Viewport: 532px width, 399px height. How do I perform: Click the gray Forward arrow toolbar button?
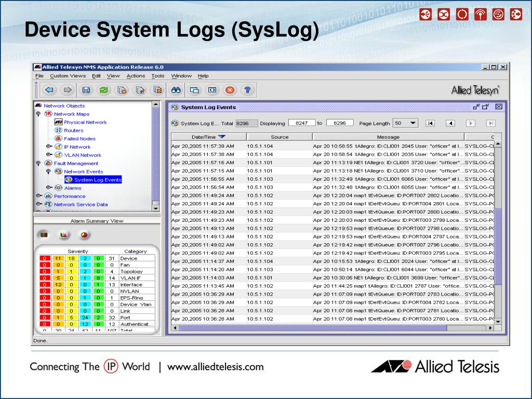[x=67, y=90]
